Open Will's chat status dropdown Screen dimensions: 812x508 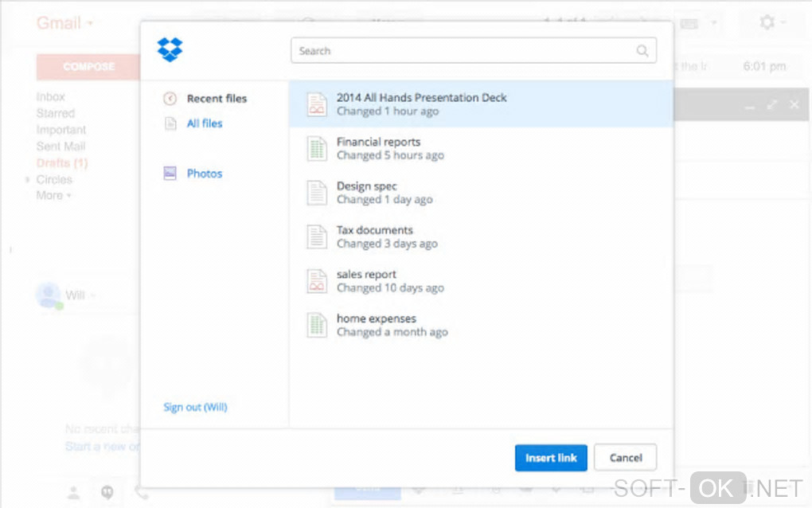click(x=92, y=295)
